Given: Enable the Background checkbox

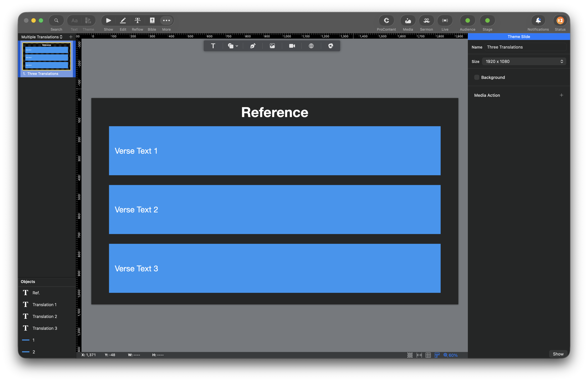Looking at the screenshot, I should (x=477, y=77).
